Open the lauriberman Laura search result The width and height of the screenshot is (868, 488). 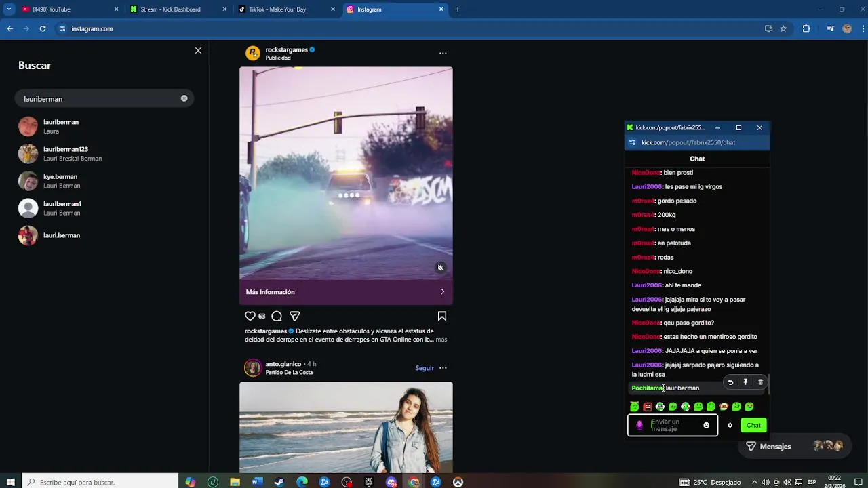point(105,127)
